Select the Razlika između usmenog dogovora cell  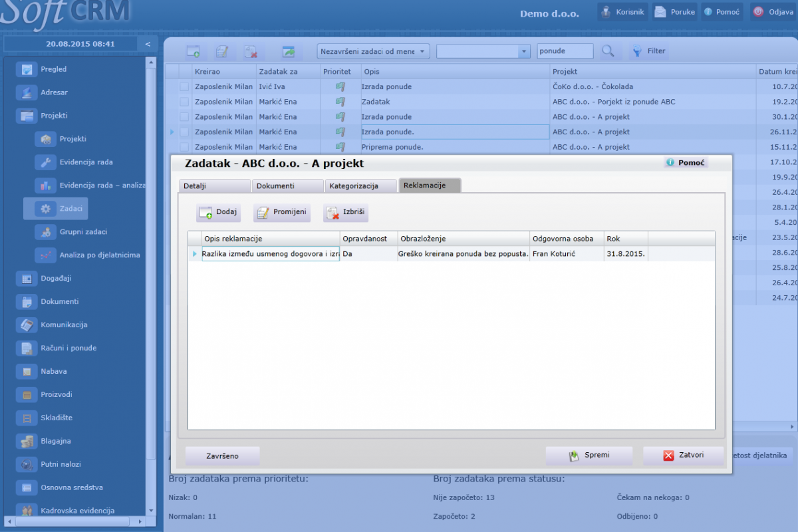(x=271, y=253)
